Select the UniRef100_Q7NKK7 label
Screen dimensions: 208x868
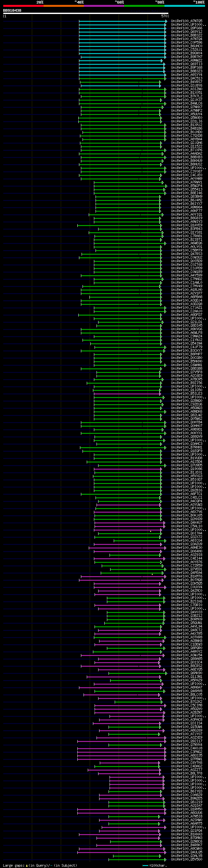187,107
